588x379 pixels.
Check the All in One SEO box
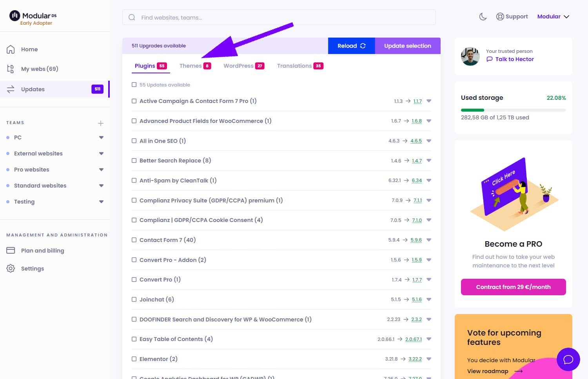click(x=134, y=141)
